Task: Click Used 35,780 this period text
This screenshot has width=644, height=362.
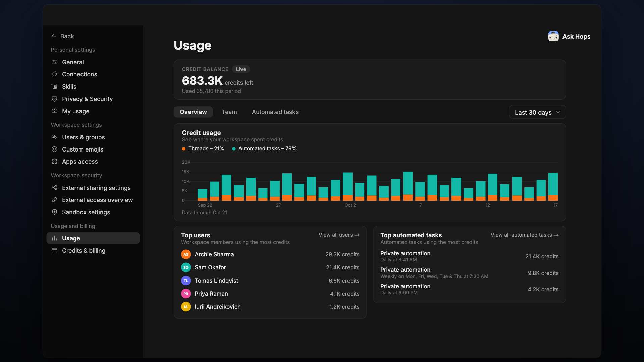Action: tap(211, 91)
